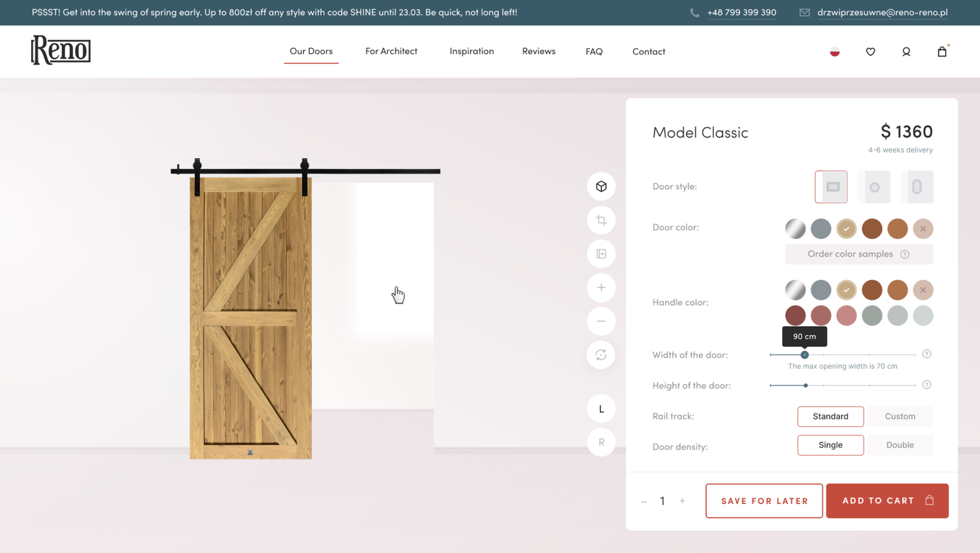The width and height of the screenshot is (980, 553).
Task: Go to the For Architect page
Action: click(x=391, y=51)
